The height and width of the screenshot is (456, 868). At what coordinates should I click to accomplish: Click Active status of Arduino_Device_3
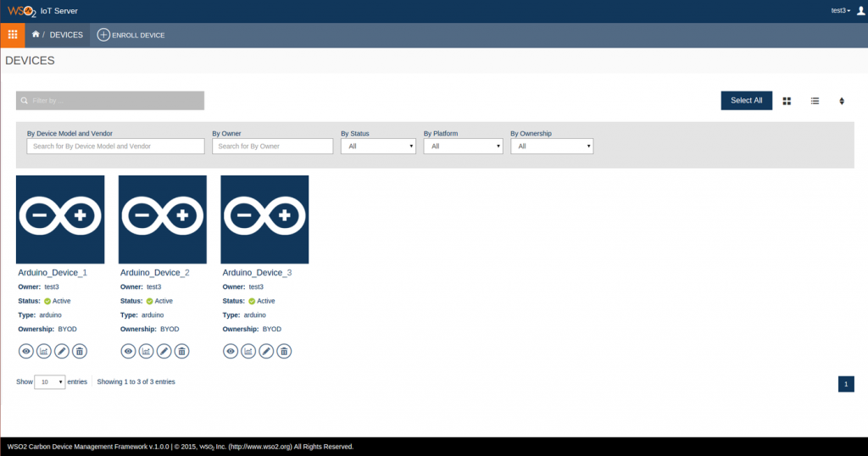coord(262,301)
